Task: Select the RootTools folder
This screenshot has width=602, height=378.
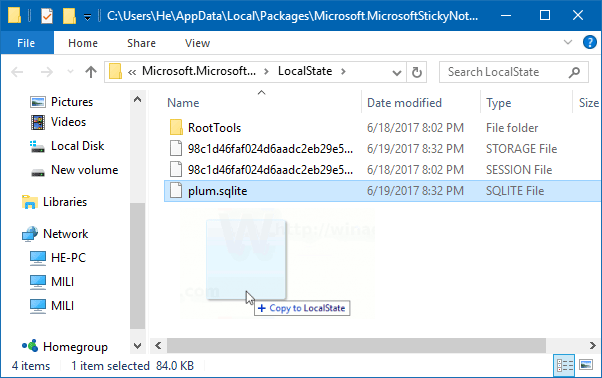Action: click(x=214, y=128)
